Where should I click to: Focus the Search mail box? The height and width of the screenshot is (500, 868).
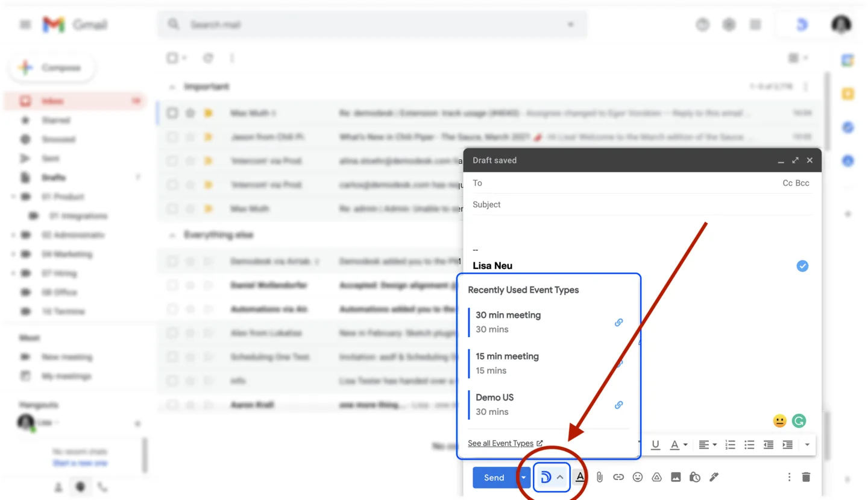[x=373, y=25]
